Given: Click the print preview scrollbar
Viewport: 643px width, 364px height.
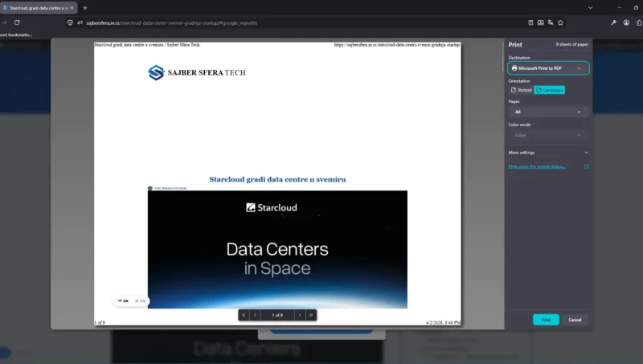Looking at the screenshot, I should point(503,57).
